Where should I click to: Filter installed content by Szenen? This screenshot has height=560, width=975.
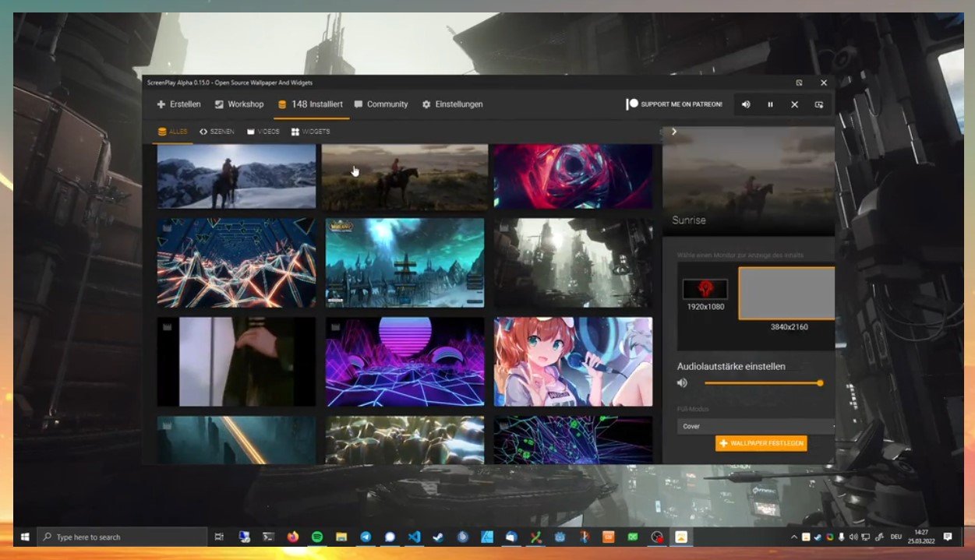click(x=217, y=132)
